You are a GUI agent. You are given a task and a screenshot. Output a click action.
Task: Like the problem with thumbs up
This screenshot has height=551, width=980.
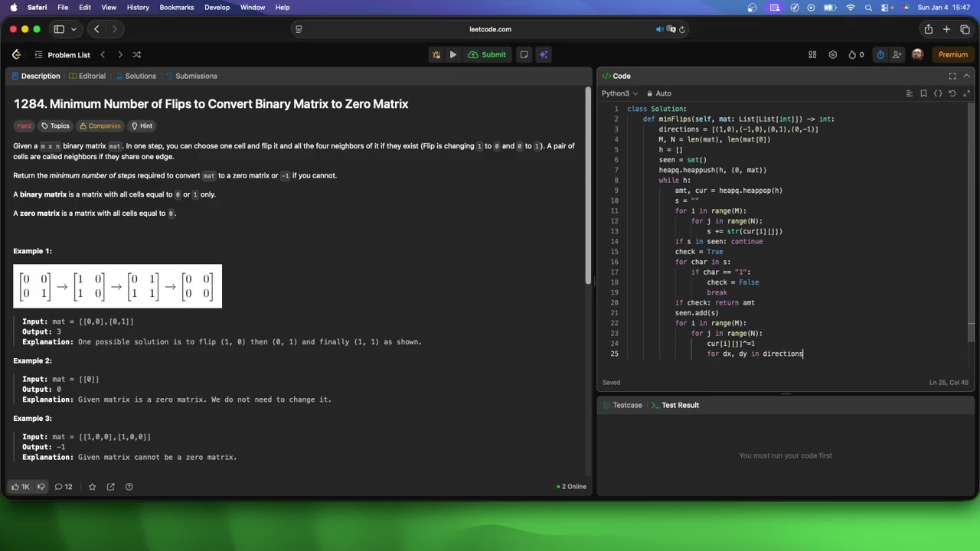pos(20,487)
